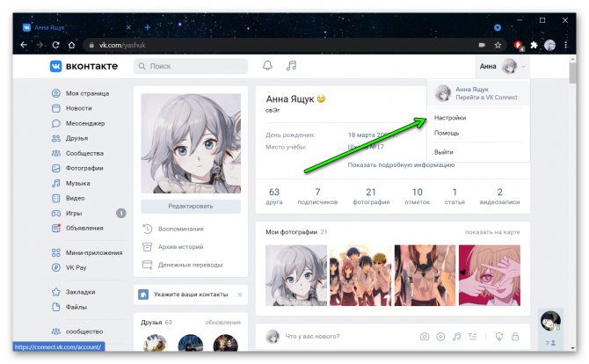This screenshot has width=589, height=364.
Task: Open the 1 статья counter
Action: pos(454,196)
